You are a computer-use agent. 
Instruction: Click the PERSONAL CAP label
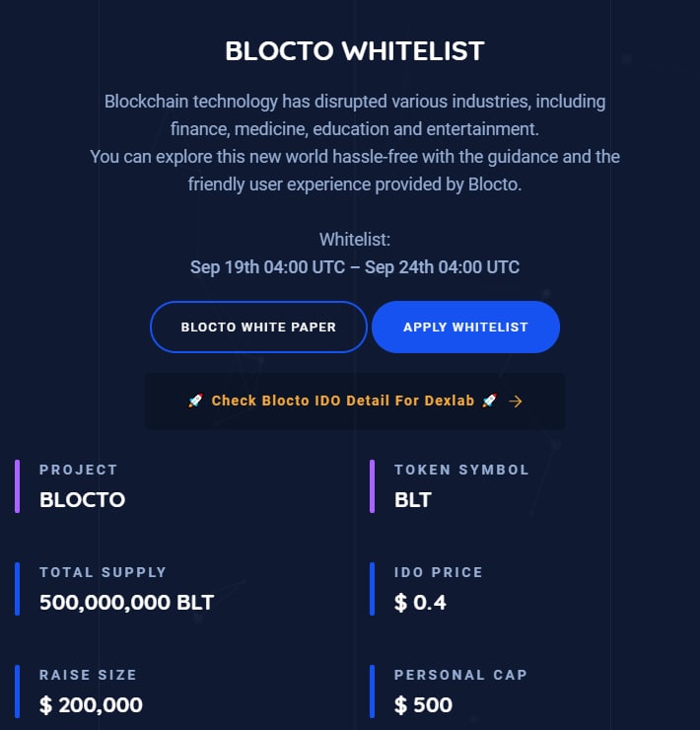[x=460, y=675]
